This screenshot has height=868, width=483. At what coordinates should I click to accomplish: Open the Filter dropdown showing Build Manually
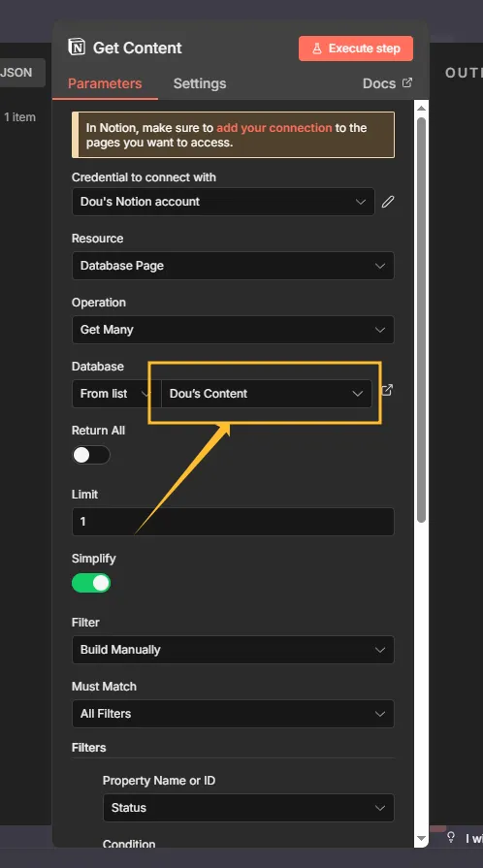[x=233, y=650]
